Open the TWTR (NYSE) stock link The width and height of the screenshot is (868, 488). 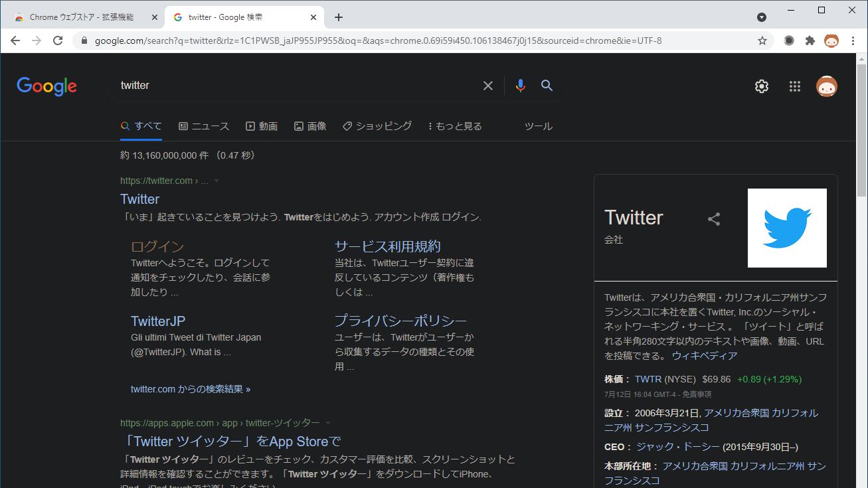point(665,380)
